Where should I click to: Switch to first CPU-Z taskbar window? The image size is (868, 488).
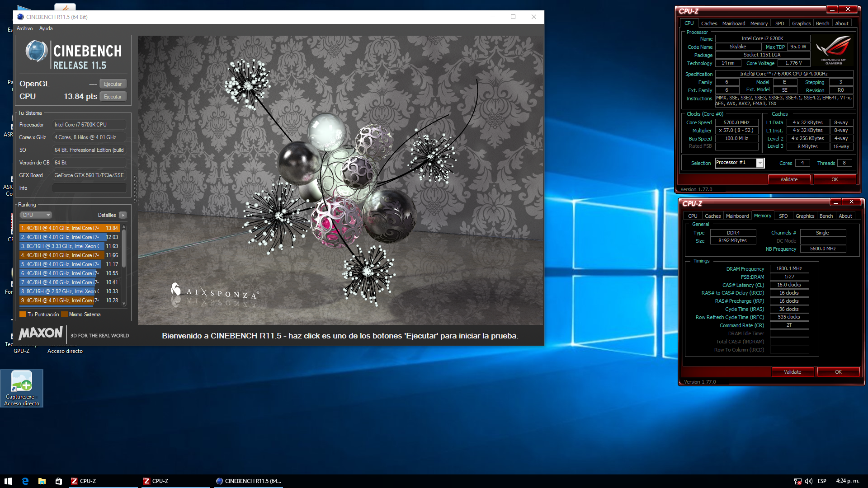coord(103,481)
